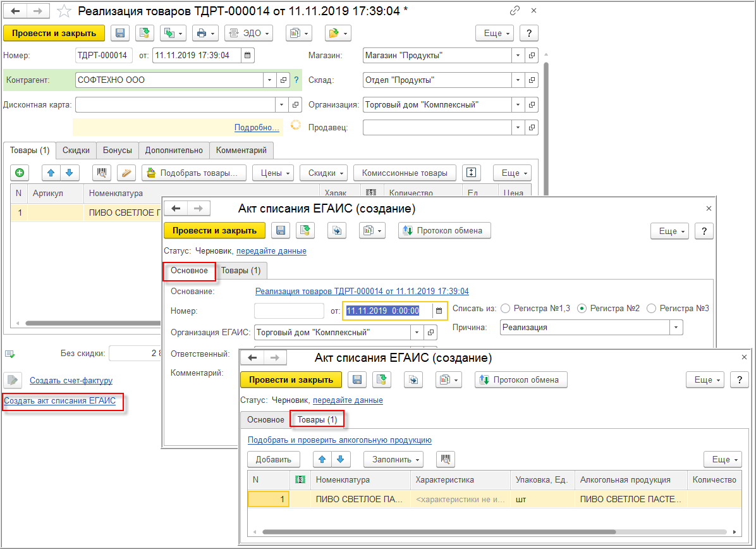Click the save icon in the front Акт списания window

[357, 379]
